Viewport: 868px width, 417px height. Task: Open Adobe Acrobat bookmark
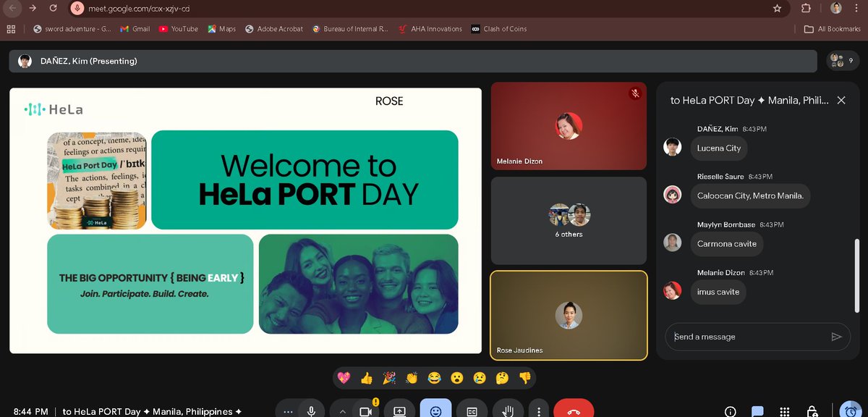(274, 29)
